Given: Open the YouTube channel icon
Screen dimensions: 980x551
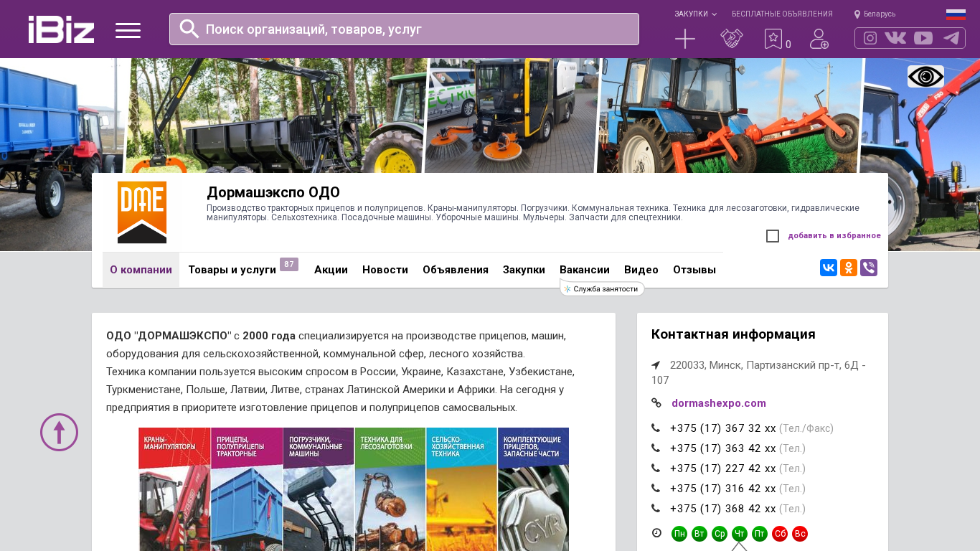Looking at the screenshot, I should click(x=923, y=38).
